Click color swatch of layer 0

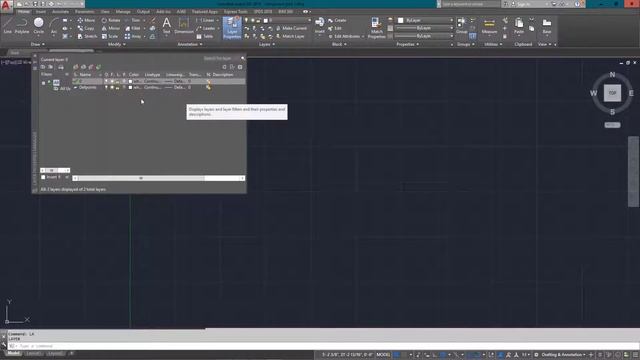(130, 81)
